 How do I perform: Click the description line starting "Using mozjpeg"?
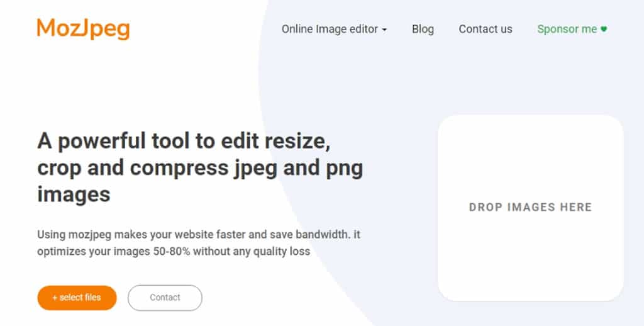pyautogui.click(x=198, y=235)
